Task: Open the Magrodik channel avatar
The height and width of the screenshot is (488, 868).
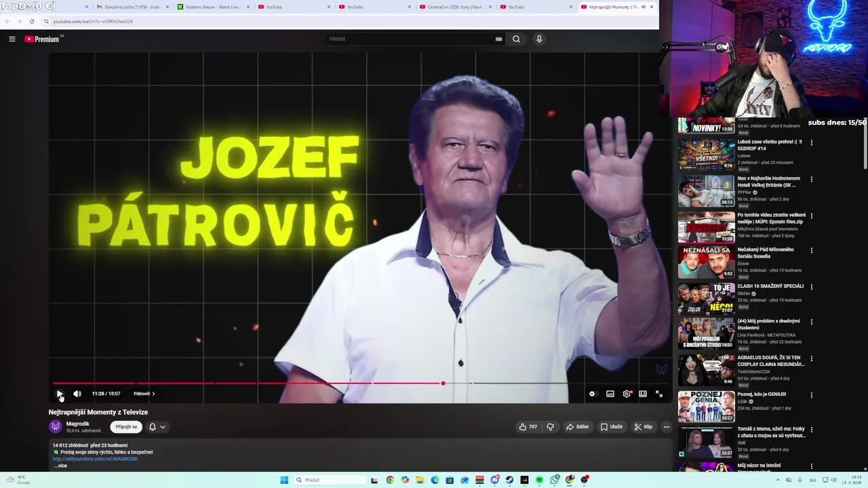Action: (56, 426)
